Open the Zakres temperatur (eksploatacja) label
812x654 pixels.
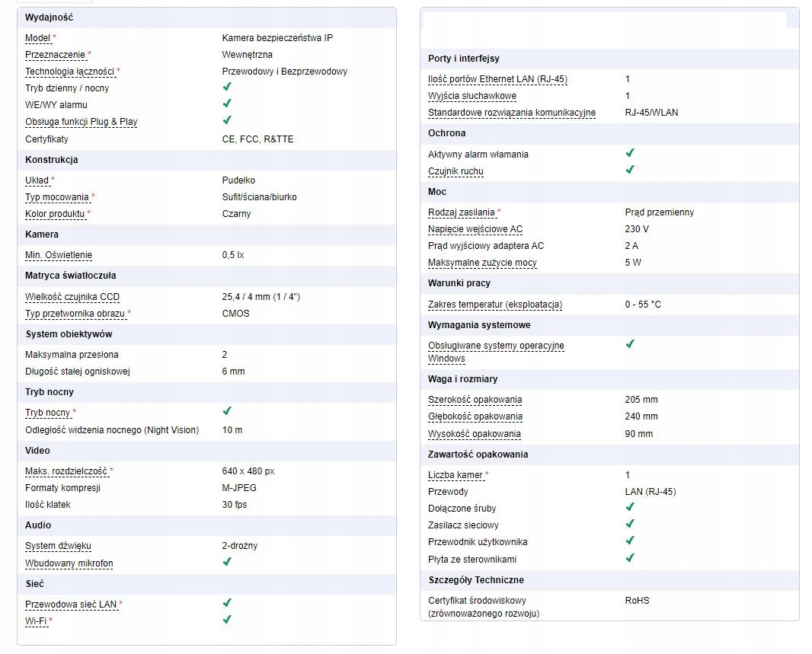pyautogui.click(x=495, y=305)
